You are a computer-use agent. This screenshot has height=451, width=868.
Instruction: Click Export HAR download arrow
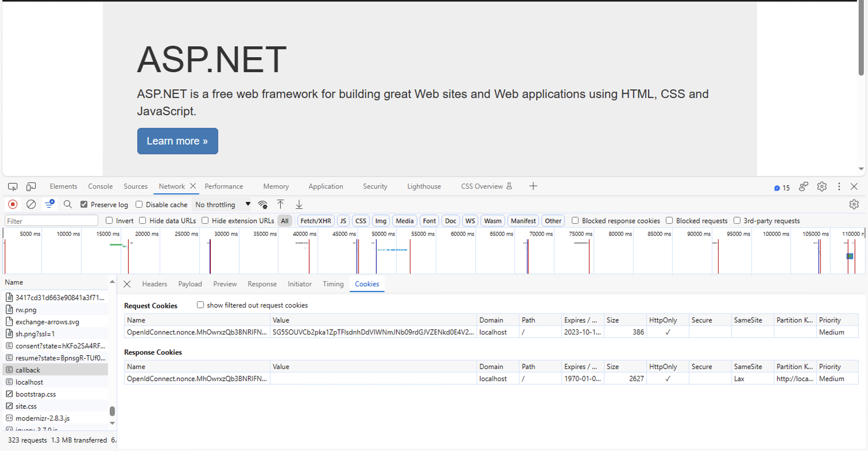tap(299, 205)
